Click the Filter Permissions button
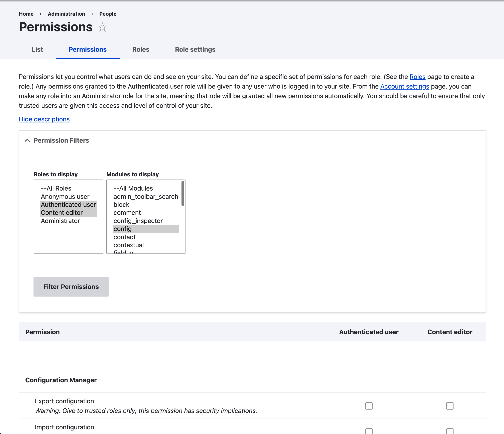The width and height of the screenshot is (504, 434). pos(71,287)
